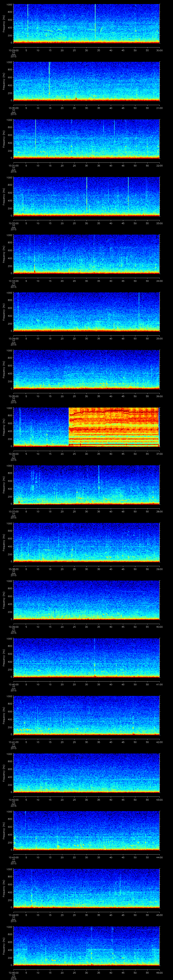Click the 10:36:00 start time label
The height and width of the screenshot is (980, 173).
click(x=13, y=454)
